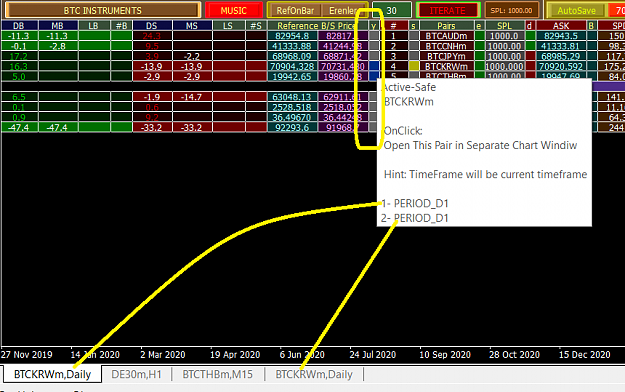
Task: Click the LS column header
Action: click(228, 26)
